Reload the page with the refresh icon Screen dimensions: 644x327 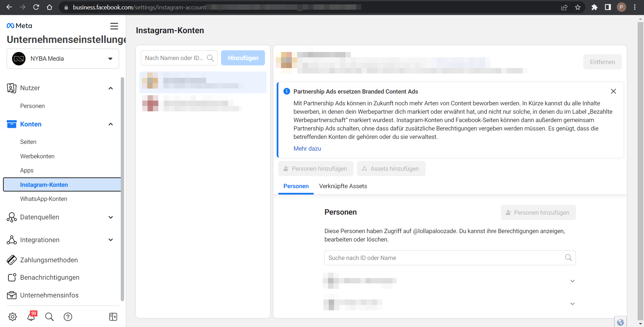(x=36, y=7)
